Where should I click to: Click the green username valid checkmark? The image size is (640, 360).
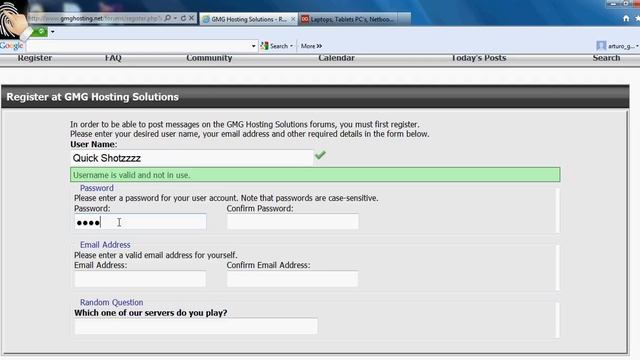320,155
